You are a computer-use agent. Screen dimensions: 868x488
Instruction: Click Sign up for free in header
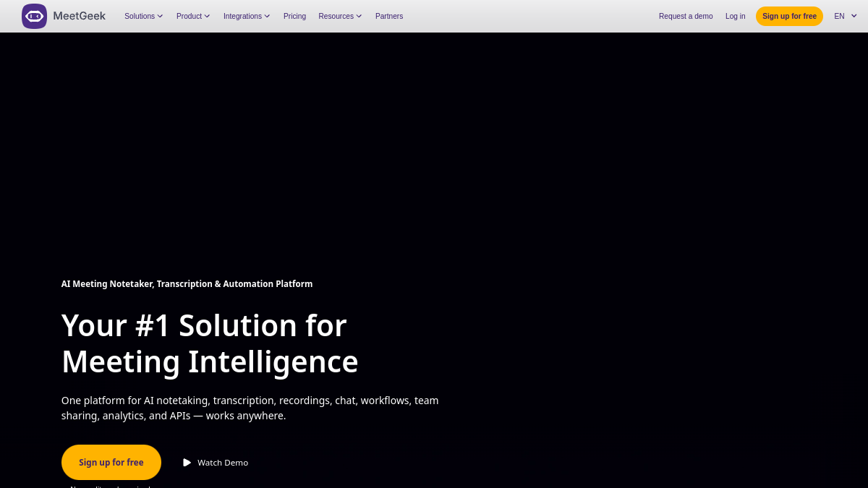[x=789, y=16]
